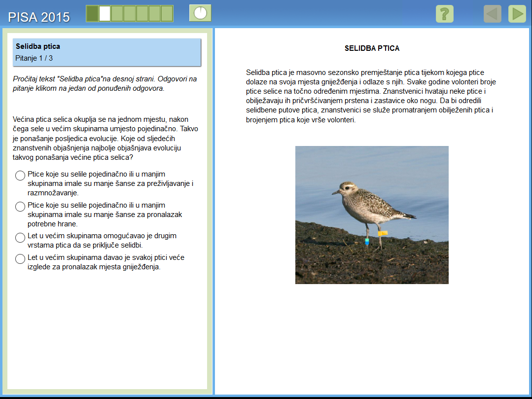532x399 pixels.
Task: Select answer about finding needed food
Action: coord(20,207)
